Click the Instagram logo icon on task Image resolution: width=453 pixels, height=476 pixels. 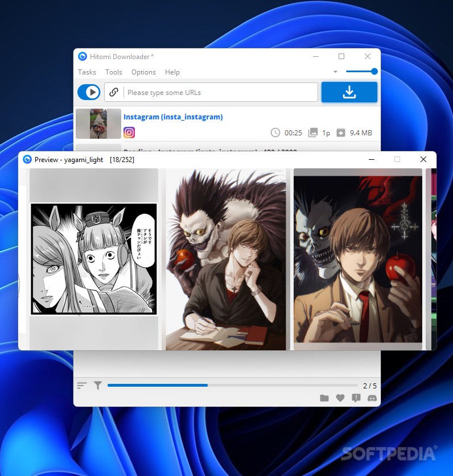pos(129,133)
